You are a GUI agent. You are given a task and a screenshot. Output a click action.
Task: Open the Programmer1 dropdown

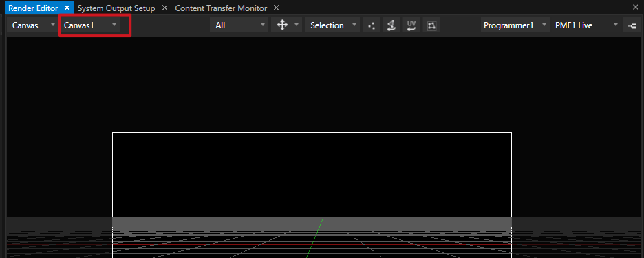(x=515, y=25)
